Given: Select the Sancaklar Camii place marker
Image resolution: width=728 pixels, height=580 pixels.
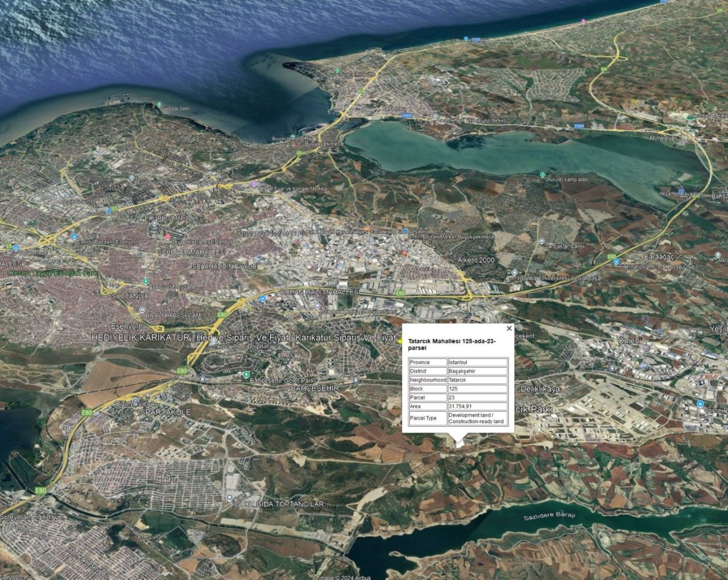Looking at the screenshot, I should 542,240.
